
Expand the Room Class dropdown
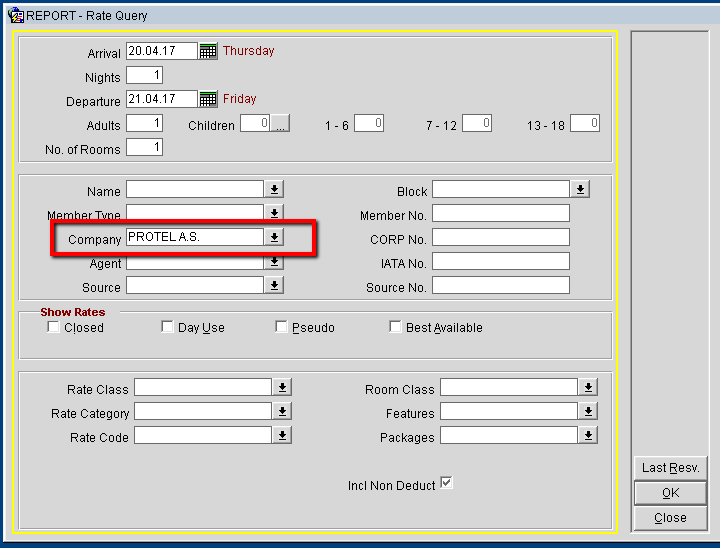[x=588, y=387]
